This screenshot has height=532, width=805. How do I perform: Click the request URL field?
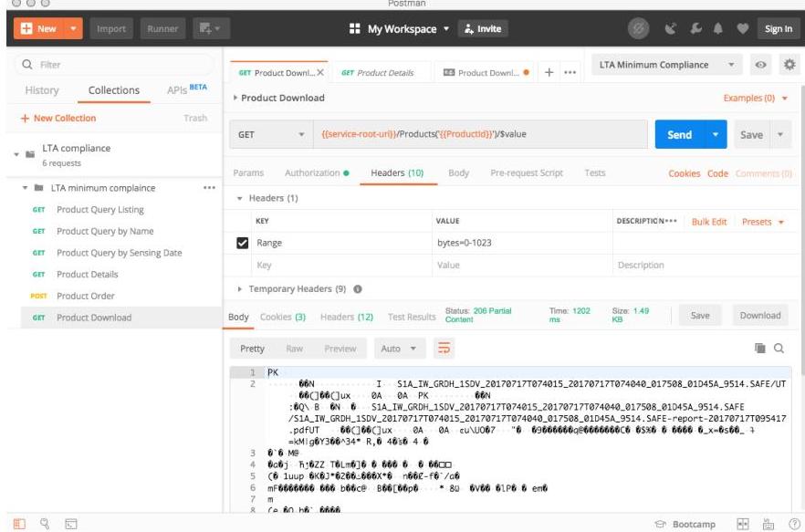coord(480,134)
